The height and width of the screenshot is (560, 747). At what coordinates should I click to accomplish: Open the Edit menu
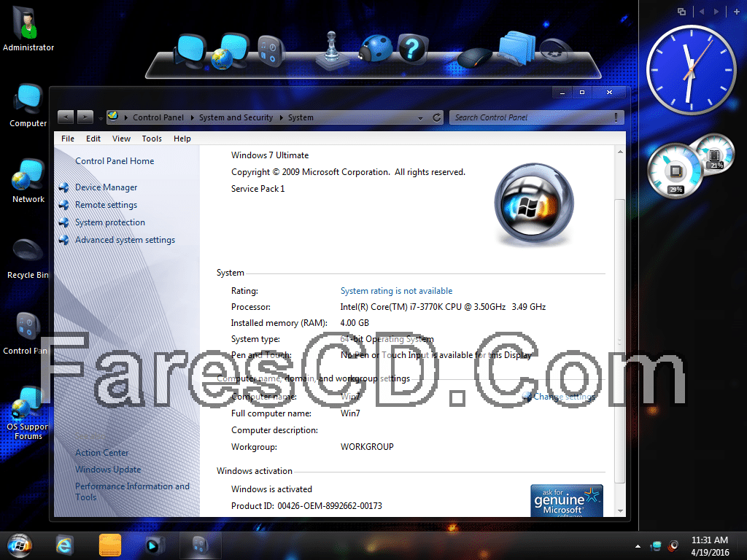click(x=93, y=139)
